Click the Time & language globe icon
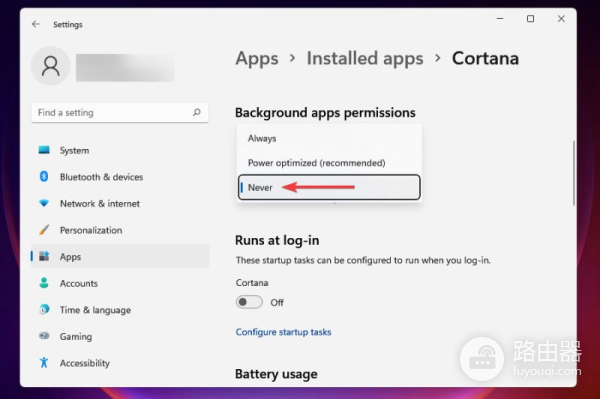600x399 pixels. click(44, 309)
